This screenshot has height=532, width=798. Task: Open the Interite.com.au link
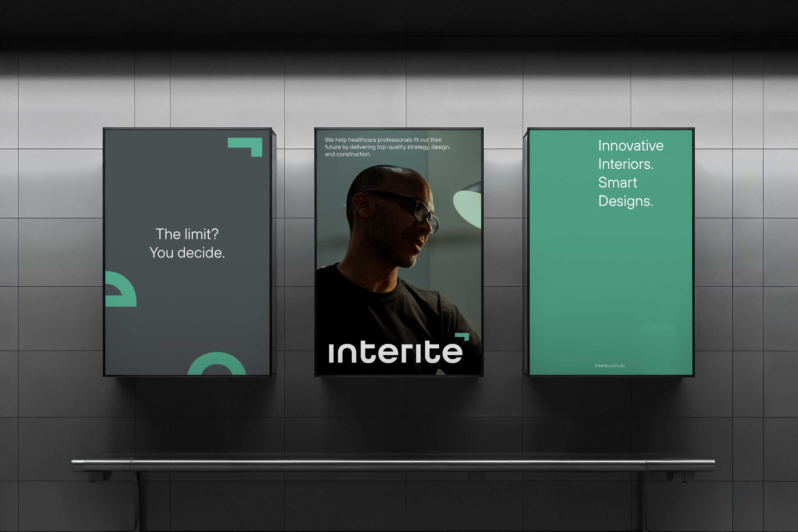click(x=609, y=365)
